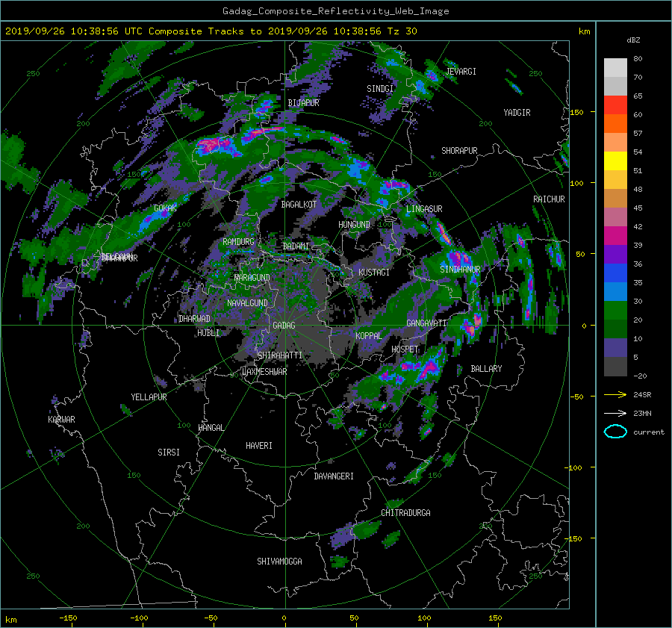
Task: Click the BALLARY city label
Action: click(x=486, y=369)
